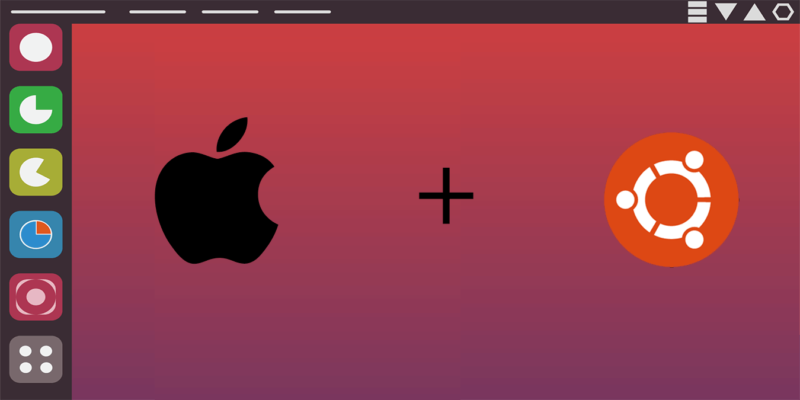Open the third placeholder menu in top bar

click(x=230, y=12)
